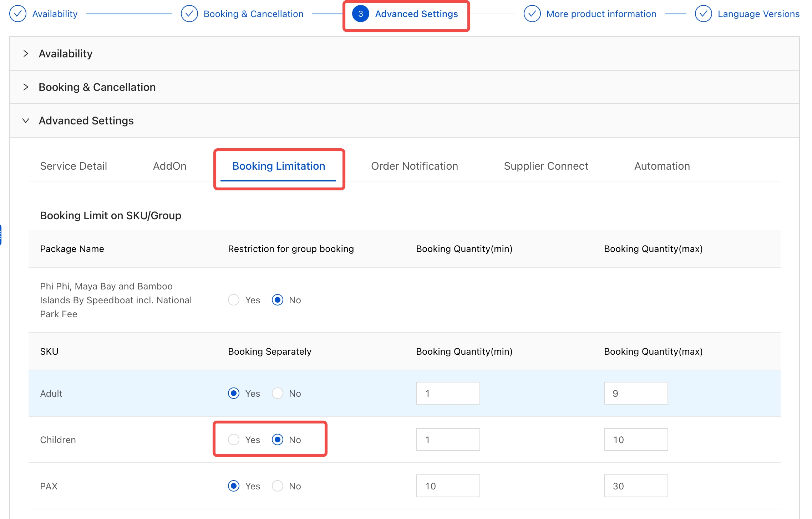The height and width of the screenshot is (519, 812).
Task: Select Yes for Children booking separately
Action: pyautogui.click(x=234, y=440)
